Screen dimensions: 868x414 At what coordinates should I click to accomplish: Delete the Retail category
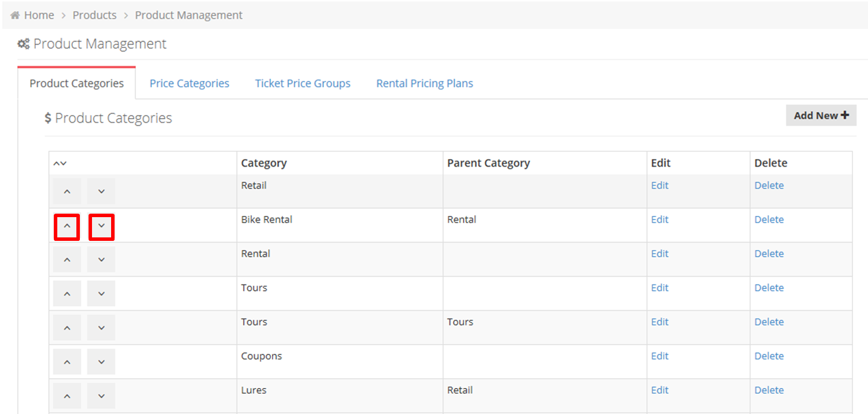[x=769, y=185]
